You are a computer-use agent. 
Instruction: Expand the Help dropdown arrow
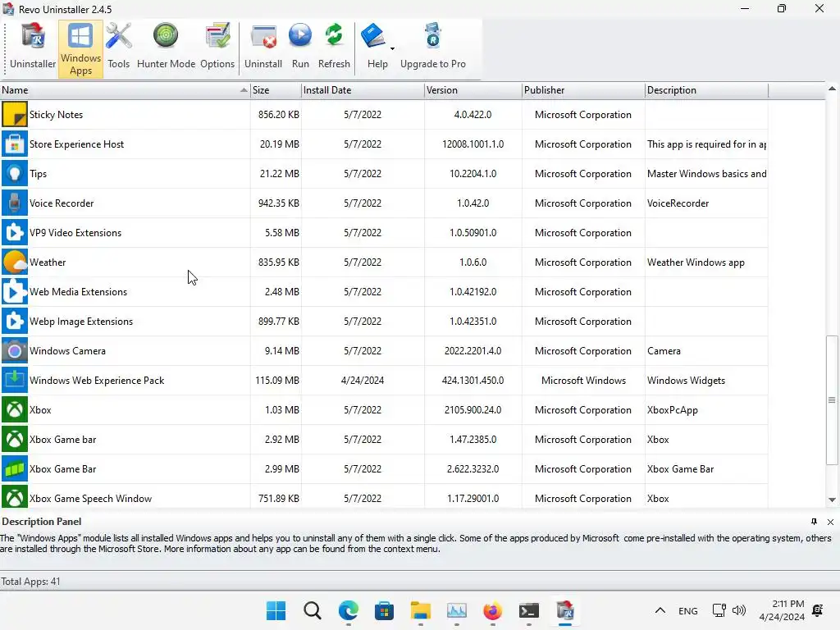coord(393,48)
